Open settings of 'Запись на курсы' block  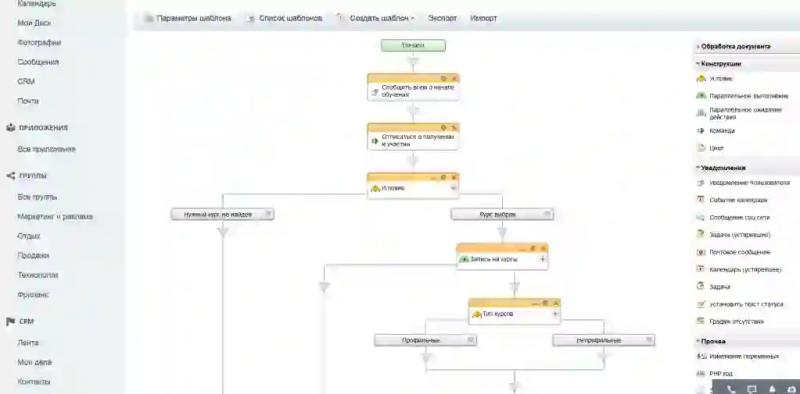tap(532, 248)
